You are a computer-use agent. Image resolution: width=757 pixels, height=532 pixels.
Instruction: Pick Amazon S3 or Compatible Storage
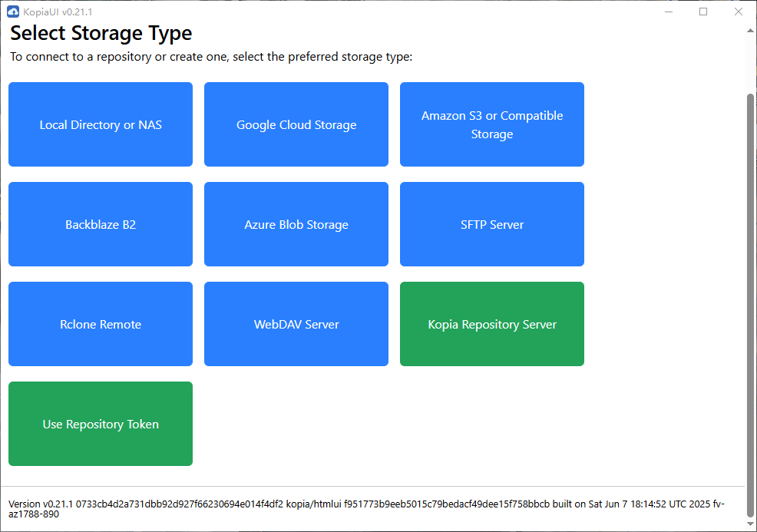[492, 124]
